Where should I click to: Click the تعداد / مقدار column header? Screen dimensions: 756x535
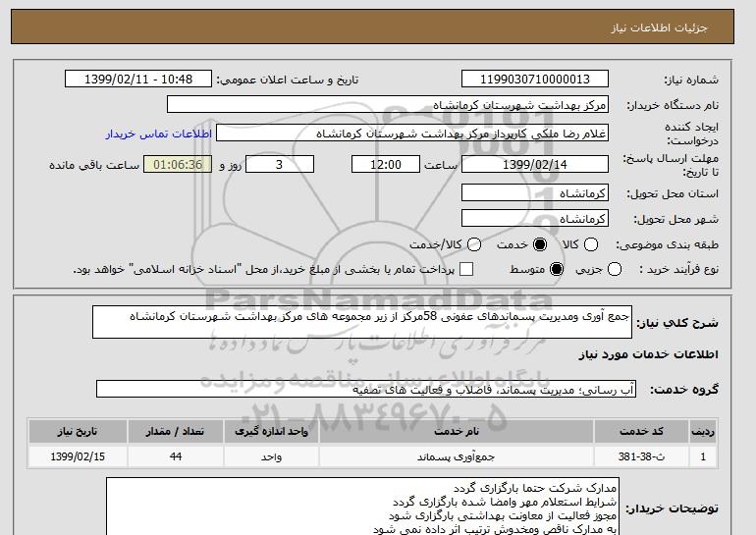175,431
